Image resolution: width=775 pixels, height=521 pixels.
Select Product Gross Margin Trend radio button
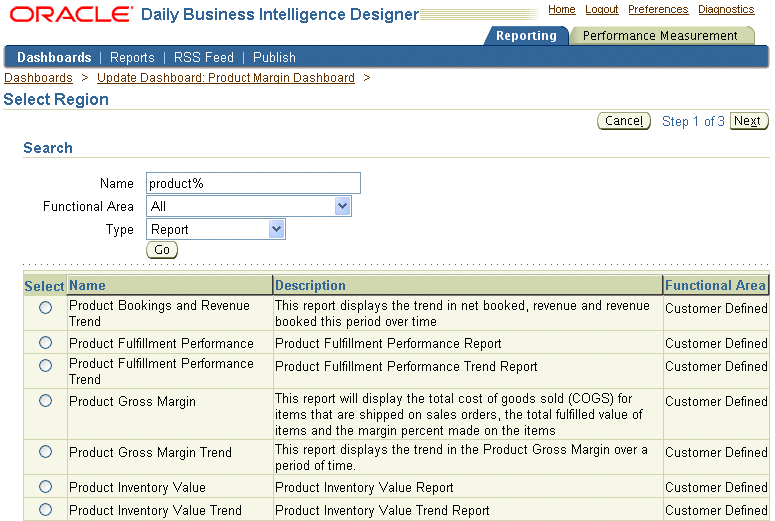(x=45, y=451)
